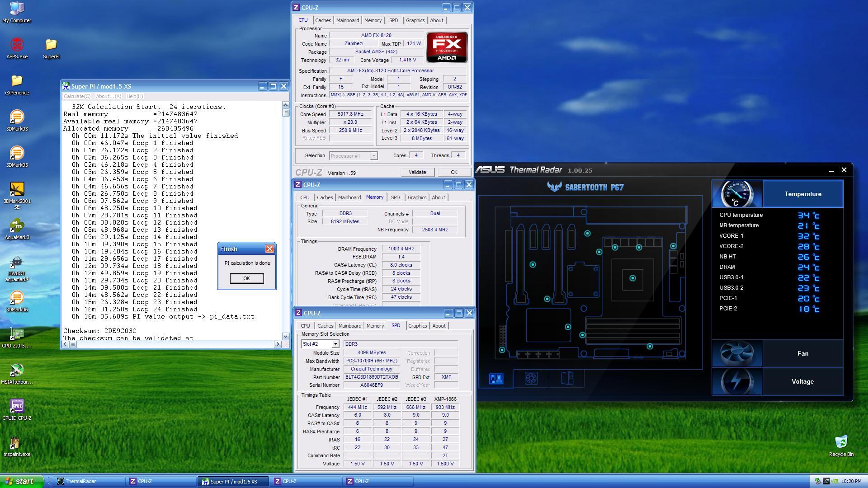Open My Computer desktop icon

17,12
